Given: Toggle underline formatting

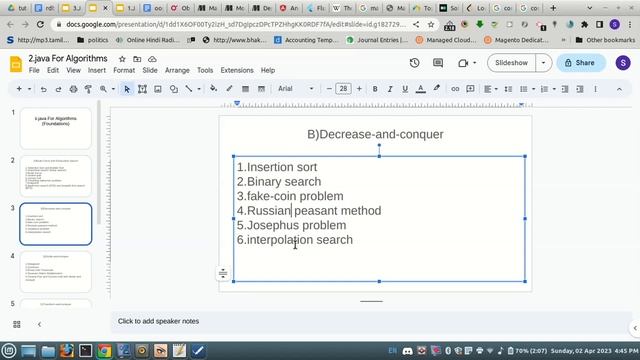Looking at the screenshot, I should 405,89.
